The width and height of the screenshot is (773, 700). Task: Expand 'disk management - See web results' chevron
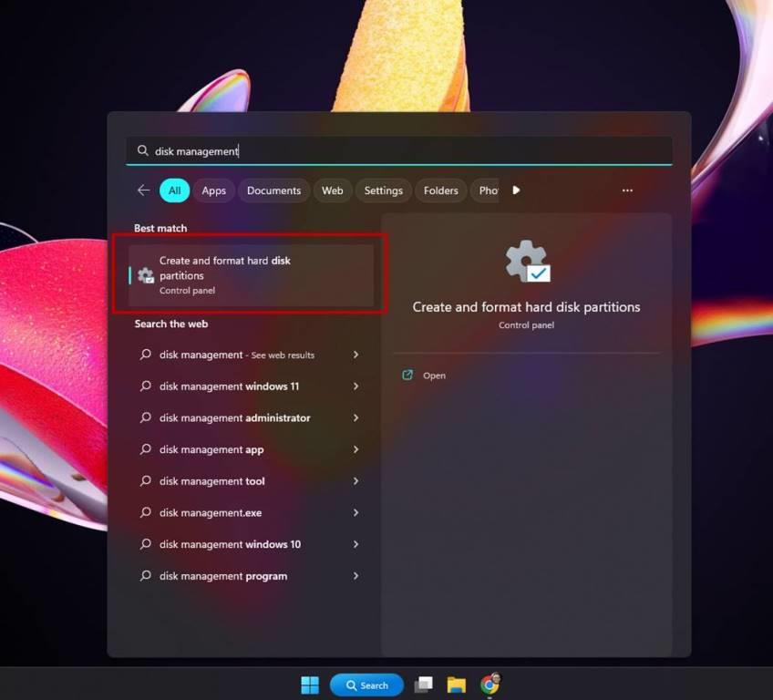coord(356,355)
